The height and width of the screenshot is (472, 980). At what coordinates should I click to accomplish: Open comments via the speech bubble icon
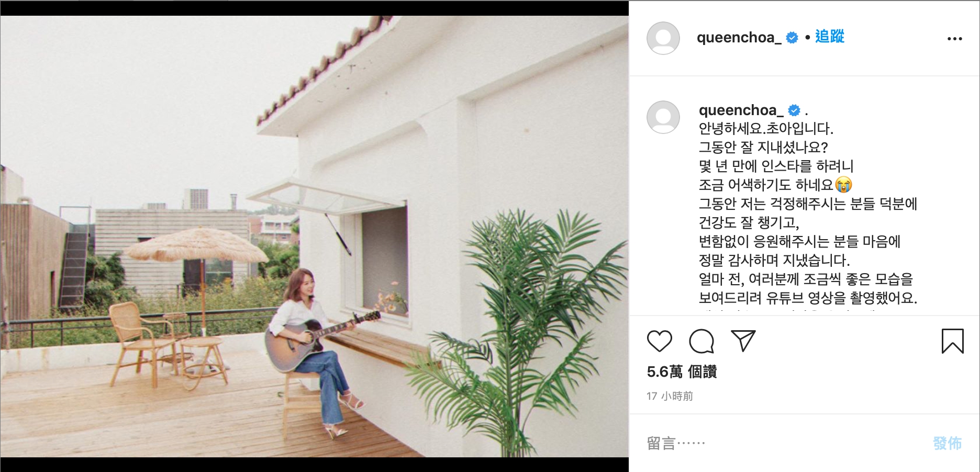point(701,341)
